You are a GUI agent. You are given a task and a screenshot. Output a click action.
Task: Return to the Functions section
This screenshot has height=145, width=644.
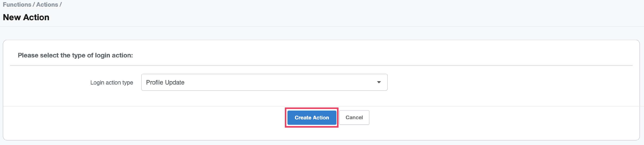(x=17, y=5)
